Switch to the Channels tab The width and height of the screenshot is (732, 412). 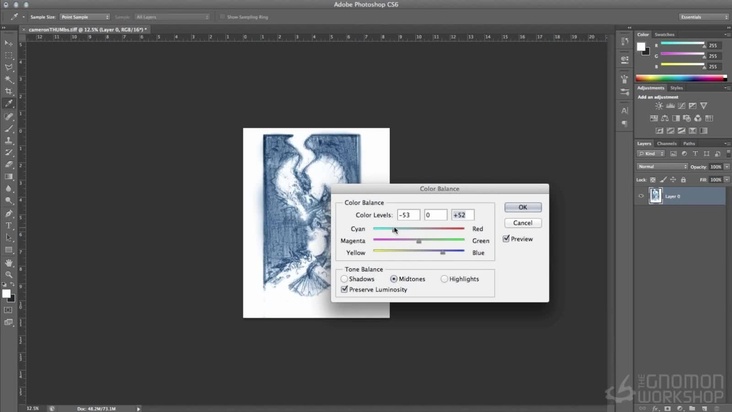(x=667, y=143)
